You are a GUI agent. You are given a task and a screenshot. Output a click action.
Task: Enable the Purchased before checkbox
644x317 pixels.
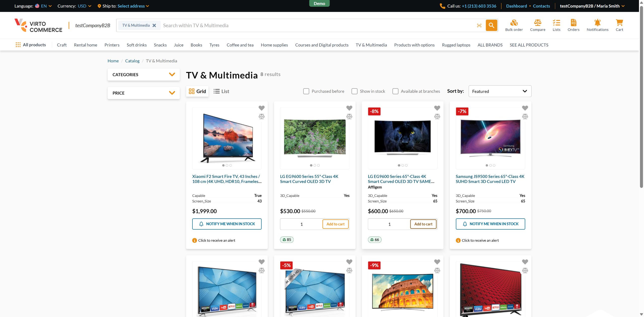pos(306,91)
